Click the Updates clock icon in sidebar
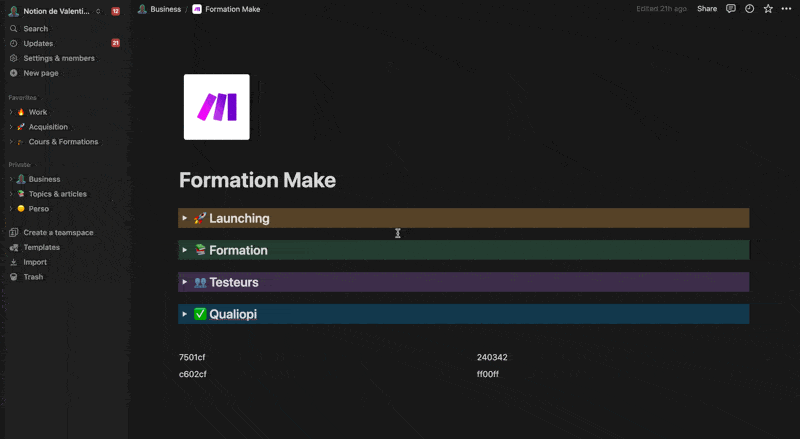 14,43
